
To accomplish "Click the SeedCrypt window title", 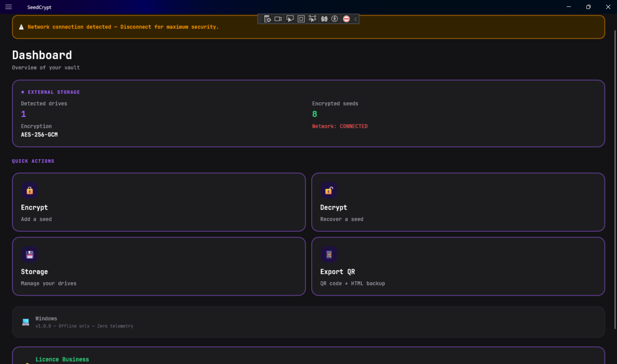I will [x=39, y=7].
